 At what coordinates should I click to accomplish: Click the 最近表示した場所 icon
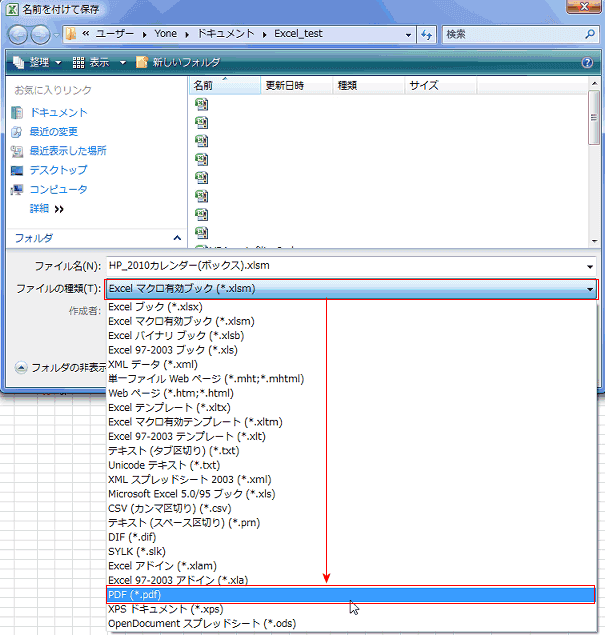(x=17, y=151)
